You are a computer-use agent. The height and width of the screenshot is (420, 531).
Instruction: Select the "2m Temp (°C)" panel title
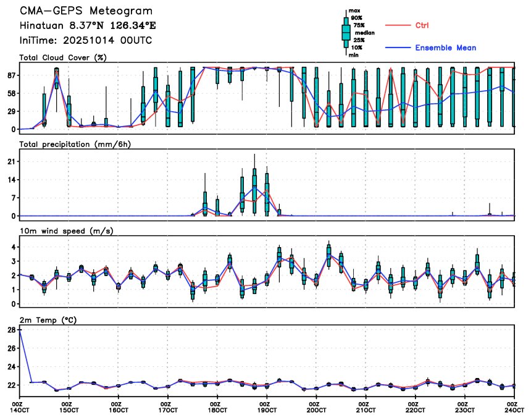[x=48, y=320]
